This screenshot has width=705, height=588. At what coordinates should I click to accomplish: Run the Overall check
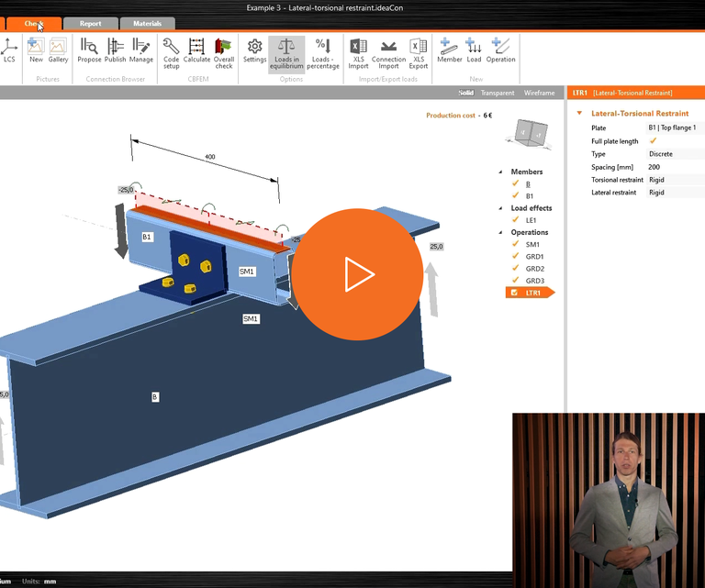(x=224, y=51)
